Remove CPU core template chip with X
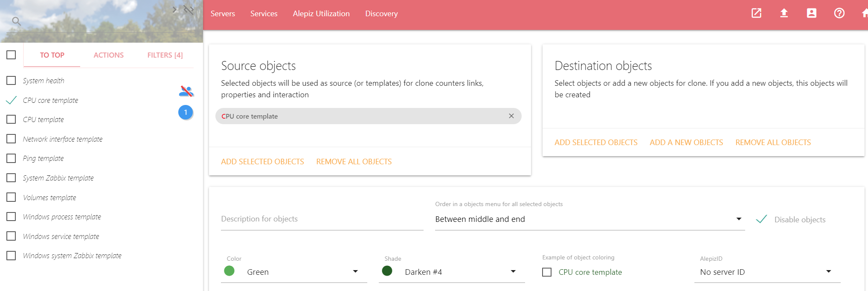Viewport: 868px width, 291px height. (511, 116)
